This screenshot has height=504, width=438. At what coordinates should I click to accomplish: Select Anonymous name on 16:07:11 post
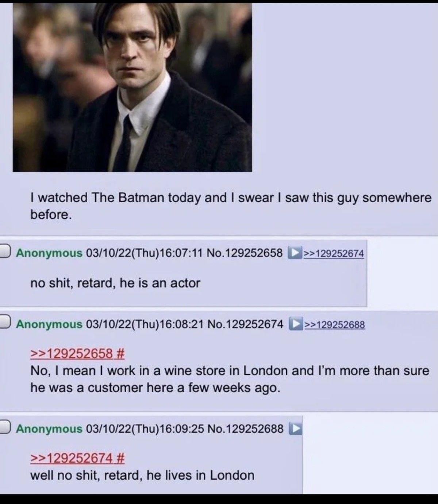point(49,253)
